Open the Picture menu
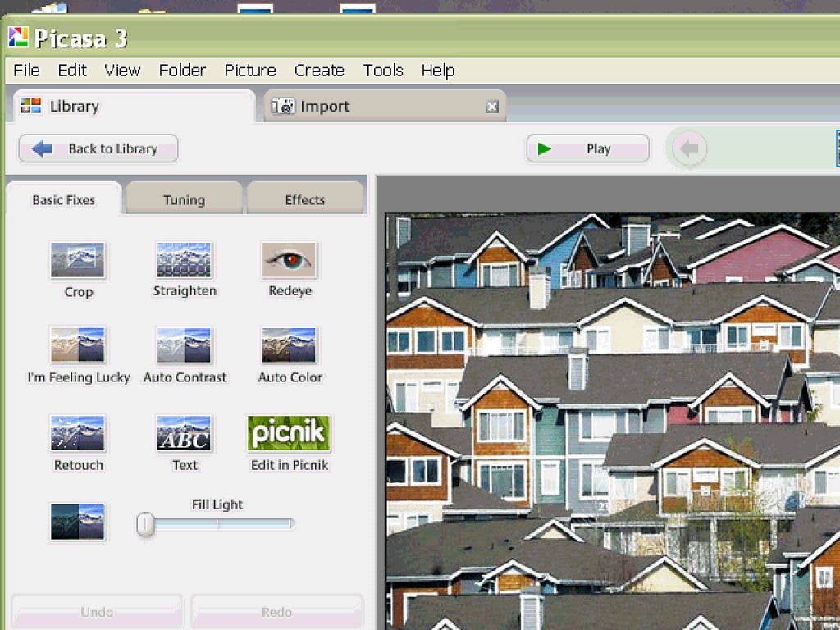The height and width of the screenshot is (630, 840). [x=250, y=71]
